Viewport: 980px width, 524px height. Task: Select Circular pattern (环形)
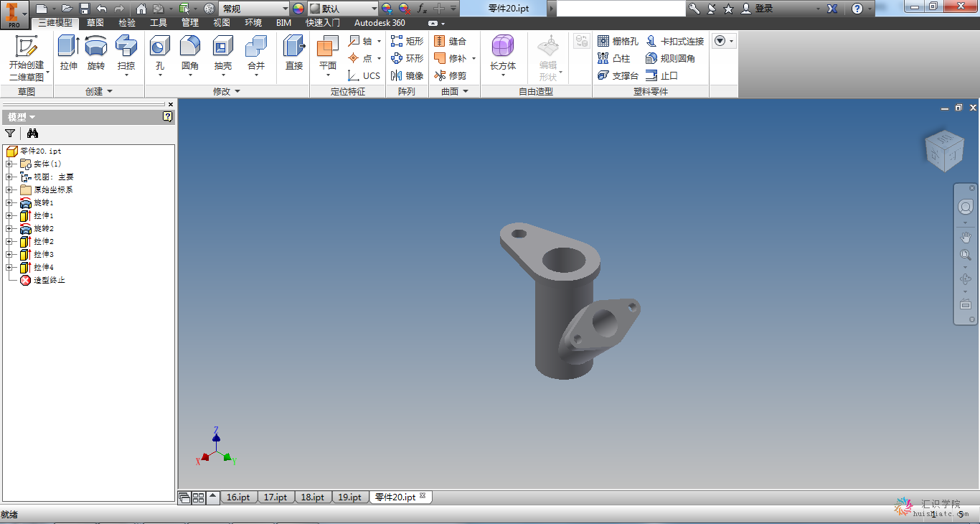[407, 58]
